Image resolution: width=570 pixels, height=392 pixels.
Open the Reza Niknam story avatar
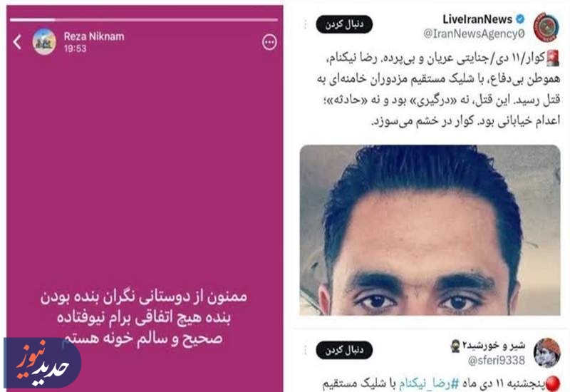tap(44, 42)
